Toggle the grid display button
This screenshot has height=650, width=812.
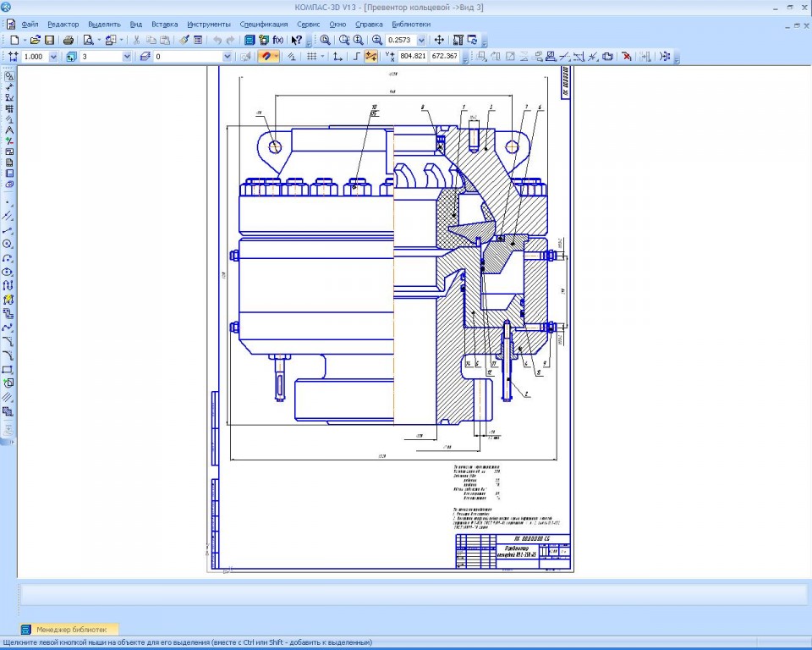click(x=311, y=57)
